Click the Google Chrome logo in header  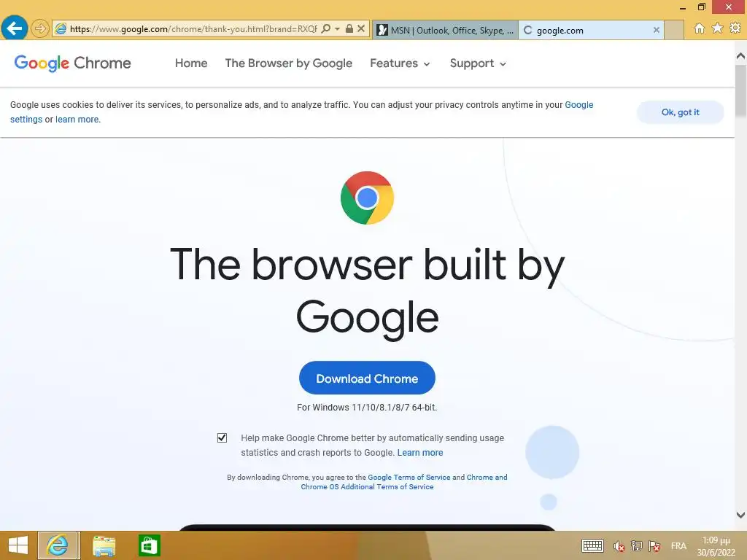(x=72, y=63)
